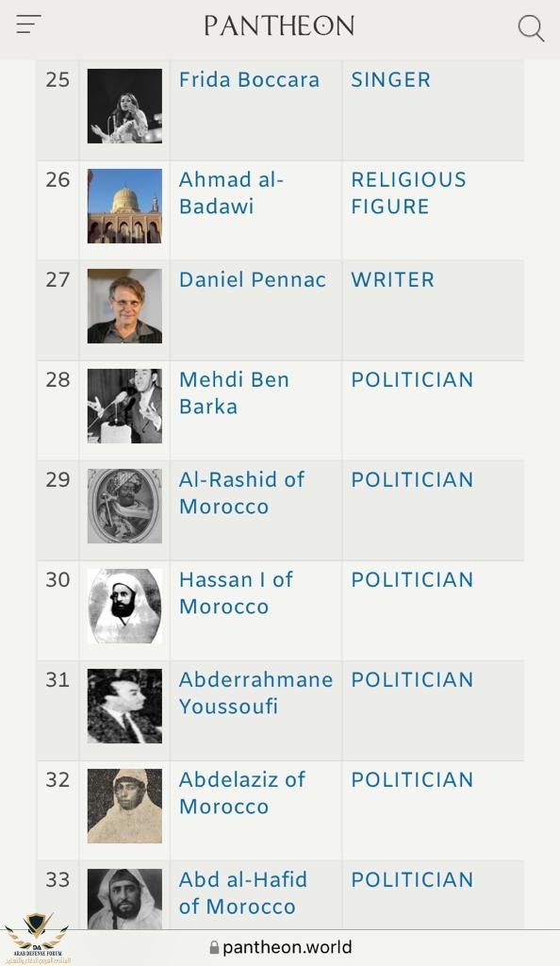Click Abd al-Hafid of Morocco link
560x966 pixels.
pyautogui.click(x=243, y=892)
